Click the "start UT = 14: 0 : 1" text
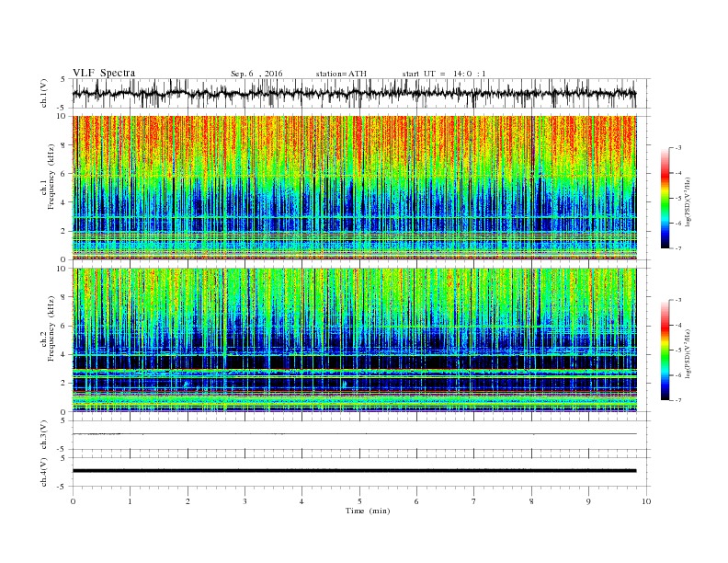The image size is (728, 563). point(444,74)
